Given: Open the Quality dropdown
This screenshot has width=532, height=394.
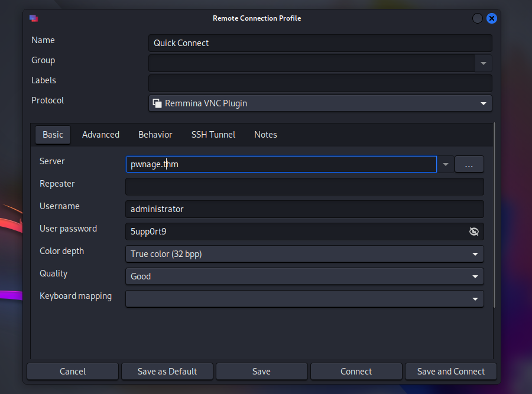Looking at the screenshot, I should click(304, 276).
